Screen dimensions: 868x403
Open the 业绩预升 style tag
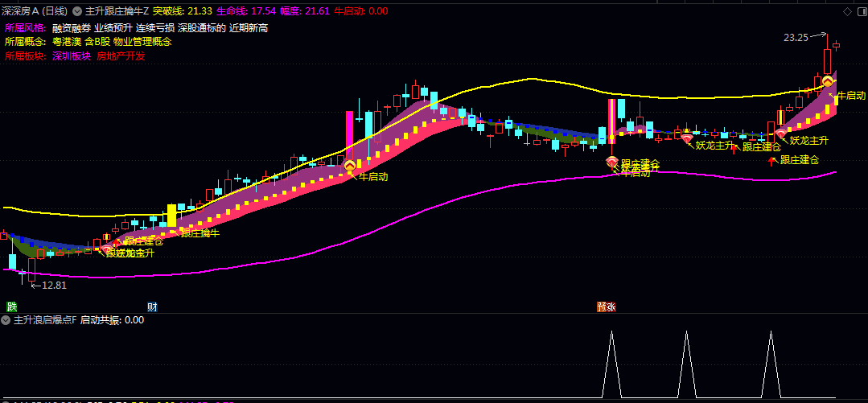pyautogui.click(x=113, y=27)
